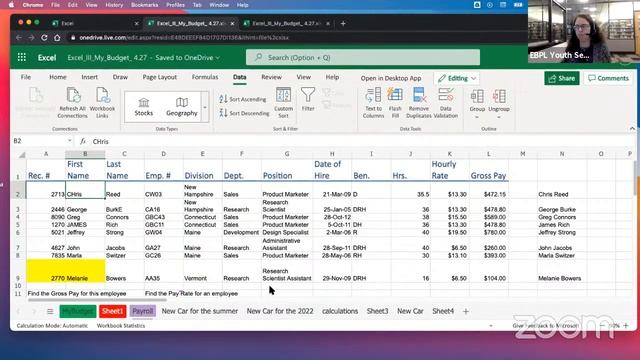Open the all sheets list icon
Viewport: 640px width, 360px height.
coord(50,311)
